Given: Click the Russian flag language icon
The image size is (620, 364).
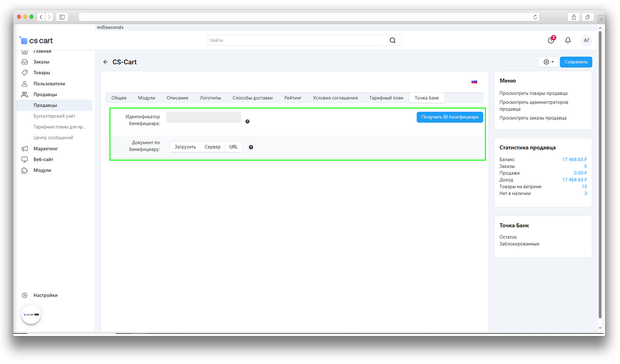Looking at the screenshot, I should coord(474,82).
